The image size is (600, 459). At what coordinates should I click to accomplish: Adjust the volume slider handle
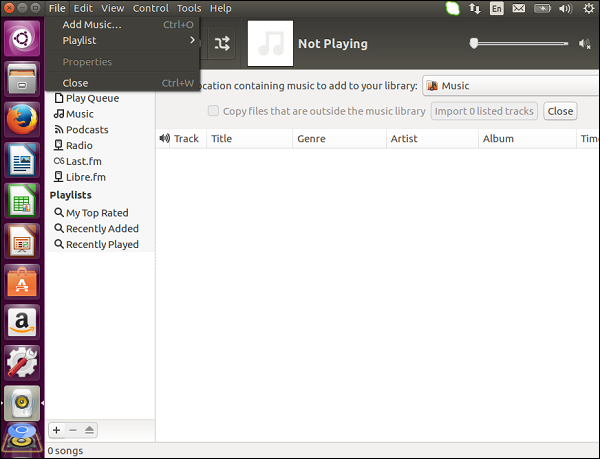pyautogui.click(x=474, y=43)
